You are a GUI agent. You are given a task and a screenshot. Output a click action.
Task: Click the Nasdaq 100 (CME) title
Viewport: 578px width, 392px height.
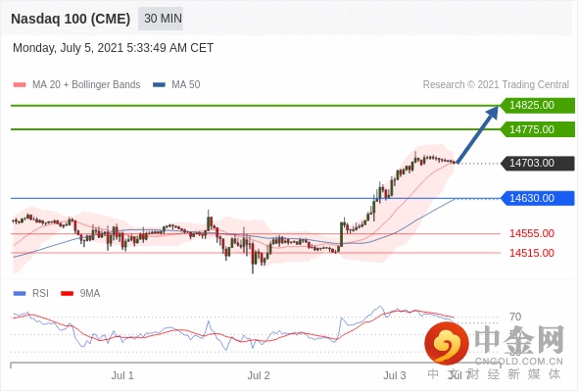71,19
